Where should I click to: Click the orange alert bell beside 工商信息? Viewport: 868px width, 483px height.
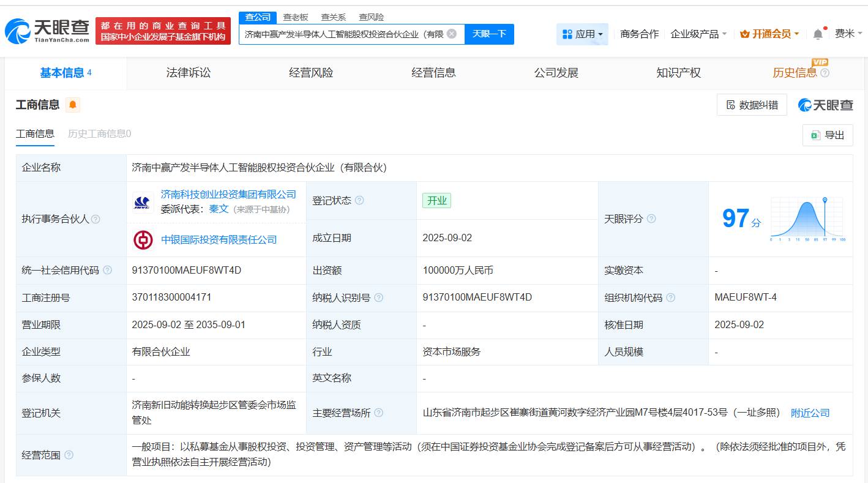(73, 105)
